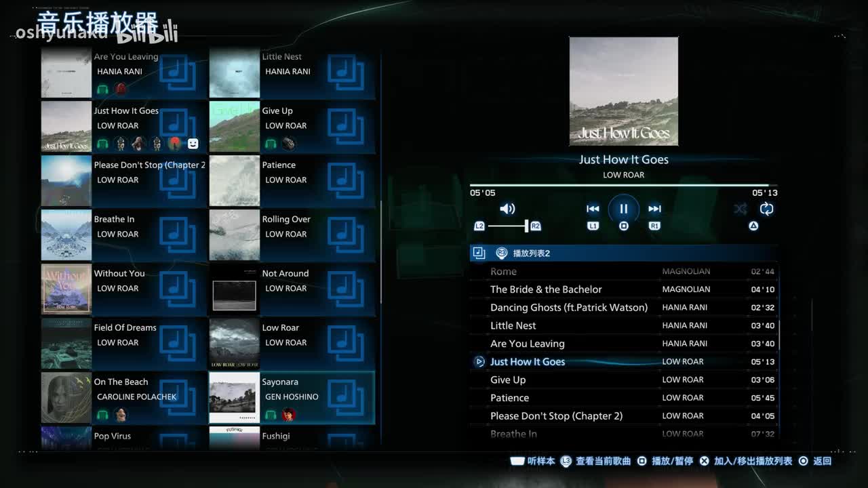Open the Without You album thumbnail
868x488 pixels.
click(x=66, y=289)
